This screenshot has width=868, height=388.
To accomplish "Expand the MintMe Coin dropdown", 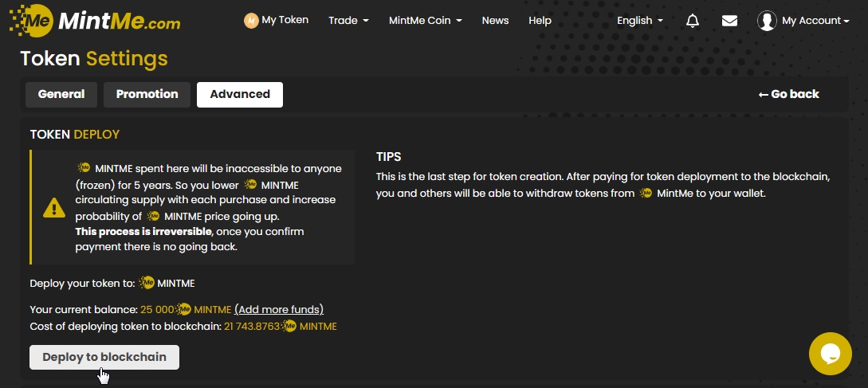I will [425, 21].
